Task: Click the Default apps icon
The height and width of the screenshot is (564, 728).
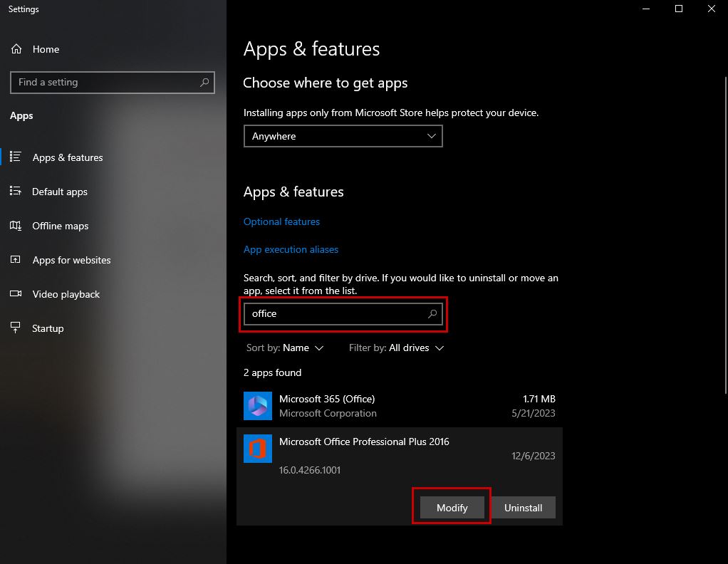Action: [x=16, y=192]
